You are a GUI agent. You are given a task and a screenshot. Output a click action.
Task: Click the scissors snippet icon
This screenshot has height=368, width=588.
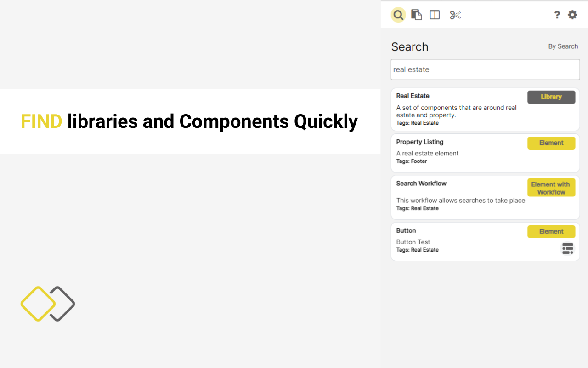pyautogui.click(x=455, y=15)
